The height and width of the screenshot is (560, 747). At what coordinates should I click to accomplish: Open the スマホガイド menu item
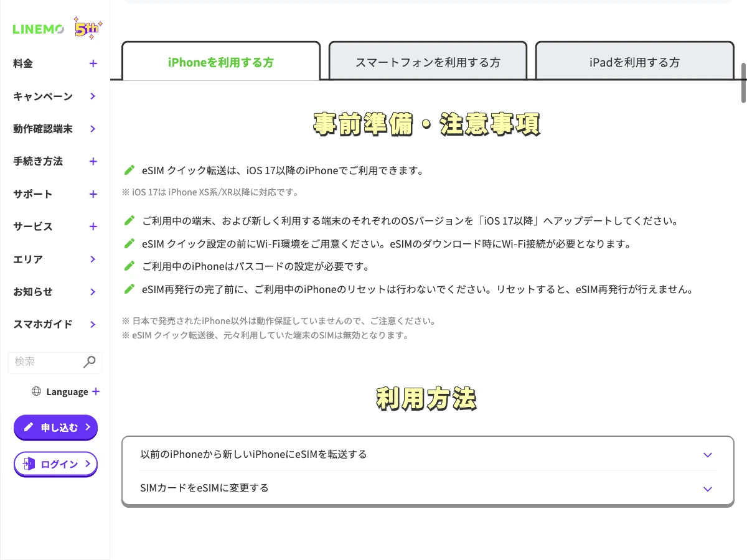point(43,324)
